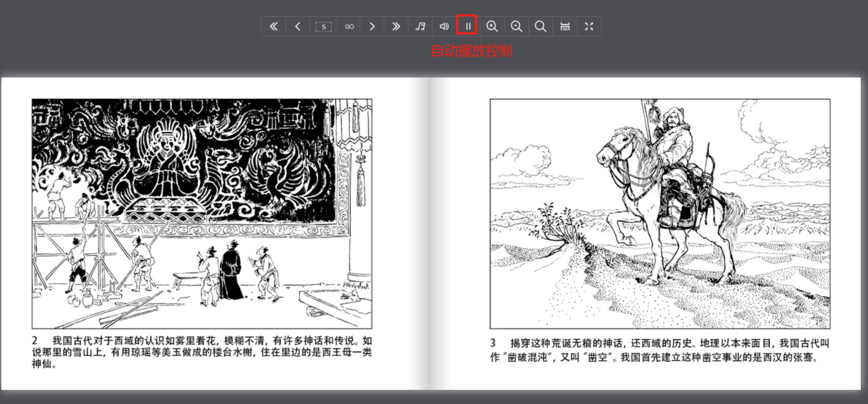Go to the next page
Screen dimensions: 868x404
[372, 27]
